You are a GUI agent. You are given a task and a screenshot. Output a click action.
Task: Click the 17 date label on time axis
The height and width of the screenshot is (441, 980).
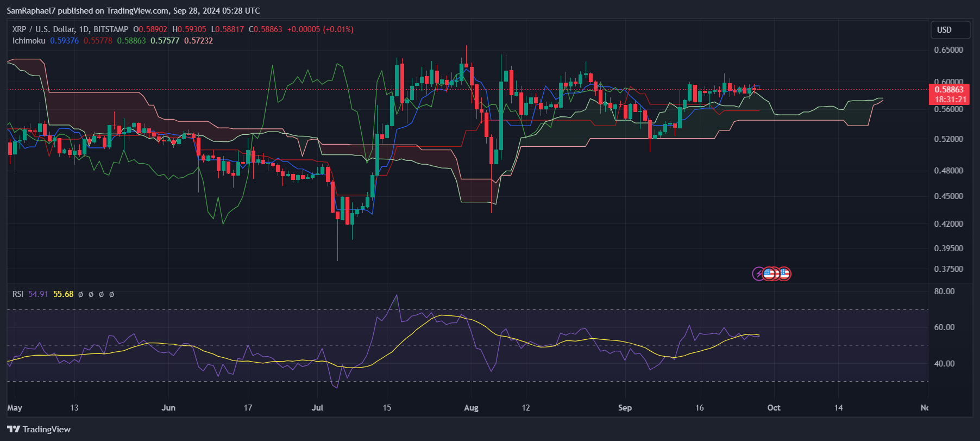coord(248,408)
